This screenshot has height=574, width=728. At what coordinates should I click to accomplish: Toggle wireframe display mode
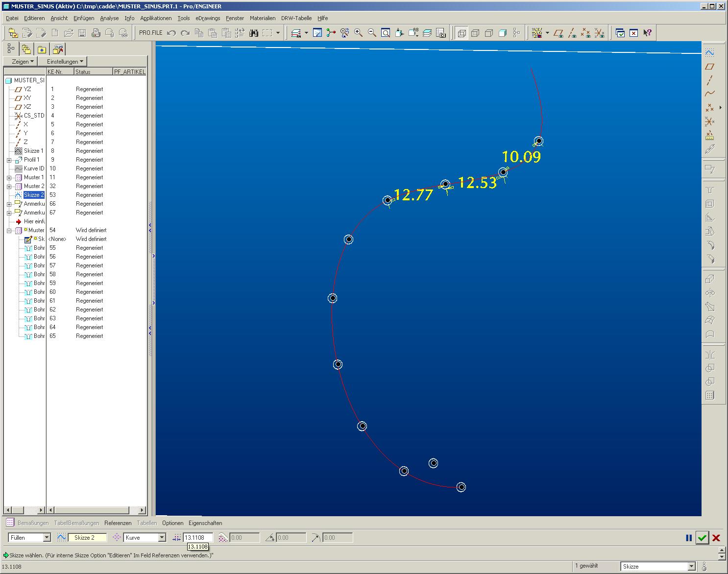click(x=461, y=33)
